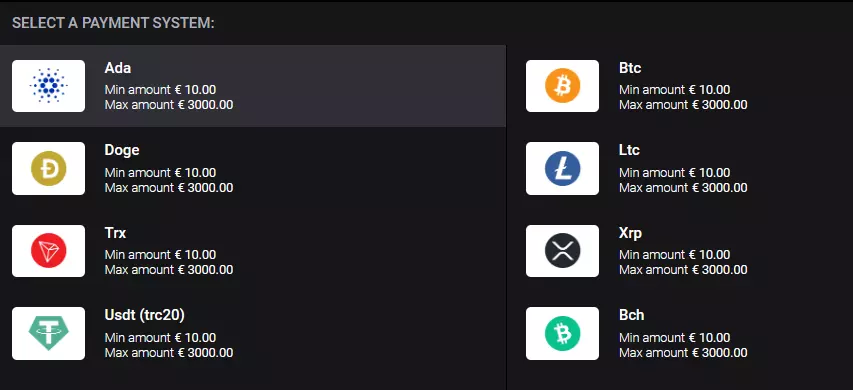This screenshot has width=853, height=390.
Task: Click the red Tron Trx logo
Action: tap(48, 251)
